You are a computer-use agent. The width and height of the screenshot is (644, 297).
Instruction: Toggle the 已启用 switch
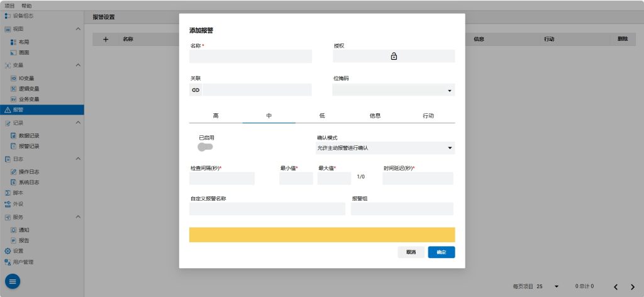coord(205,147)
